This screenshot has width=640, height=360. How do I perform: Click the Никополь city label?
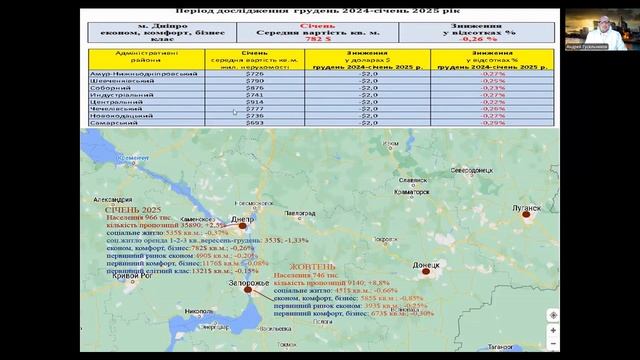tap(199, 311)
